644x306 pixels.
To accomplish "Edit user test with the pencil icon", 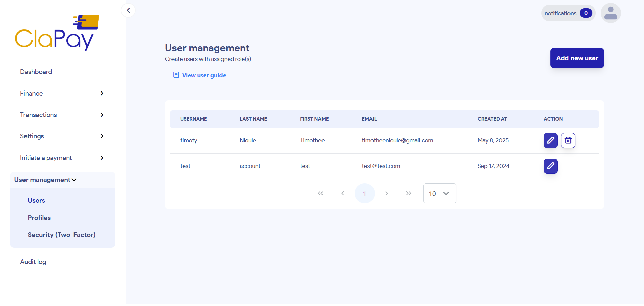I will pyautogui.click(x=550, y=166).
